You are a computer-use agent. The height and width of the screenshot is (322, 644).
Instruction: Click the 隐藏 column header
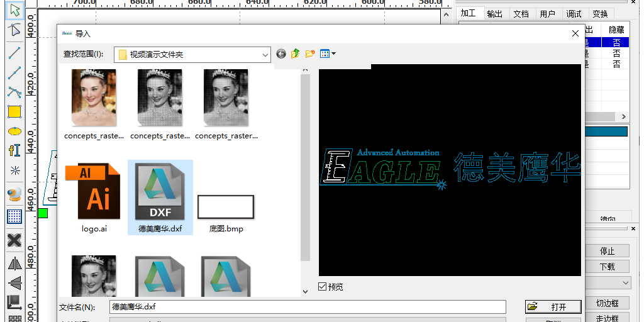click(x=616, y=30)
